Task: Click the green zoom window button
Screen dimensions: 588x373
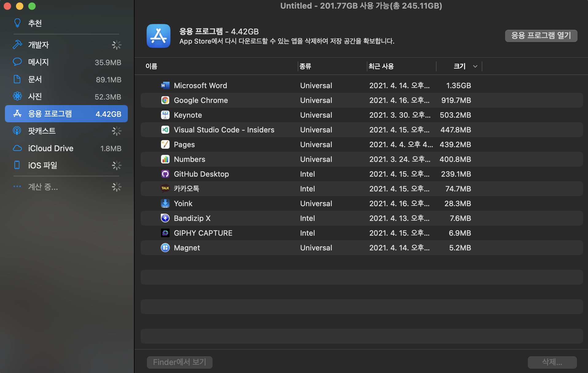Action: tap(32, 6)
